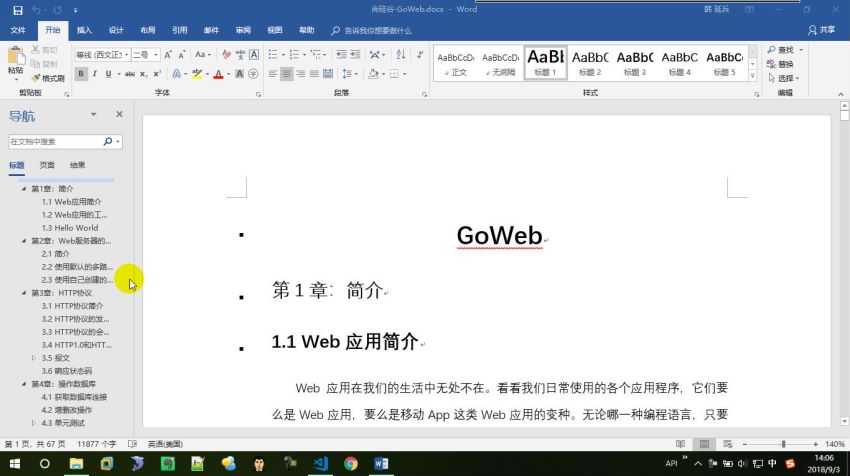
Task: Open the 文件 File tab
Action: [x=18, y=30]
